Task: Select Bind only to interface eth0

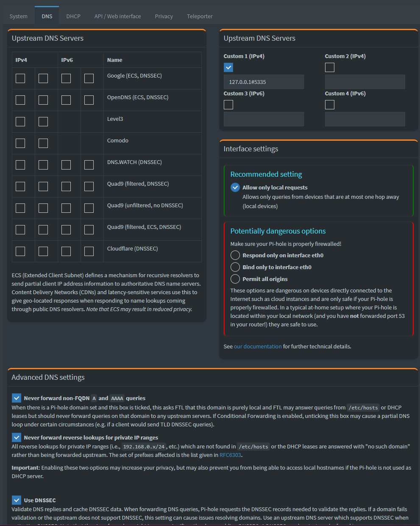Action: coord(235,267)
